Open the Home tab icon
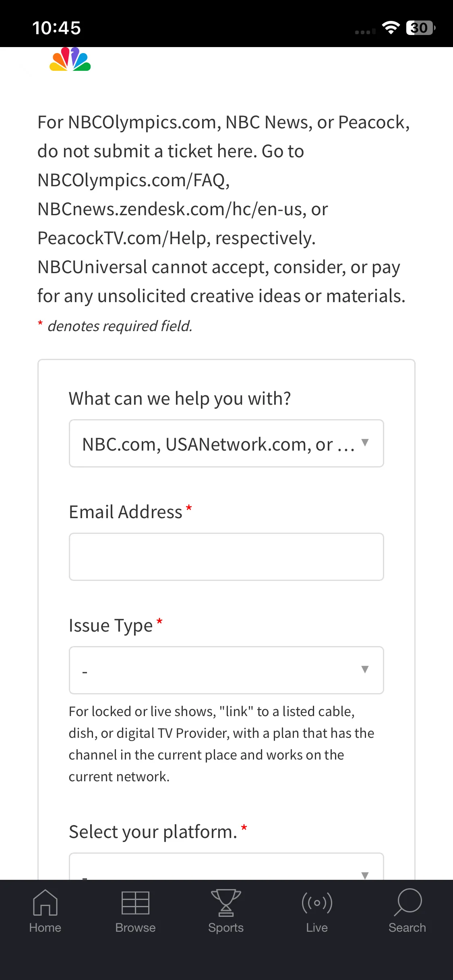453x980 pixels. (x=45, y=902)
